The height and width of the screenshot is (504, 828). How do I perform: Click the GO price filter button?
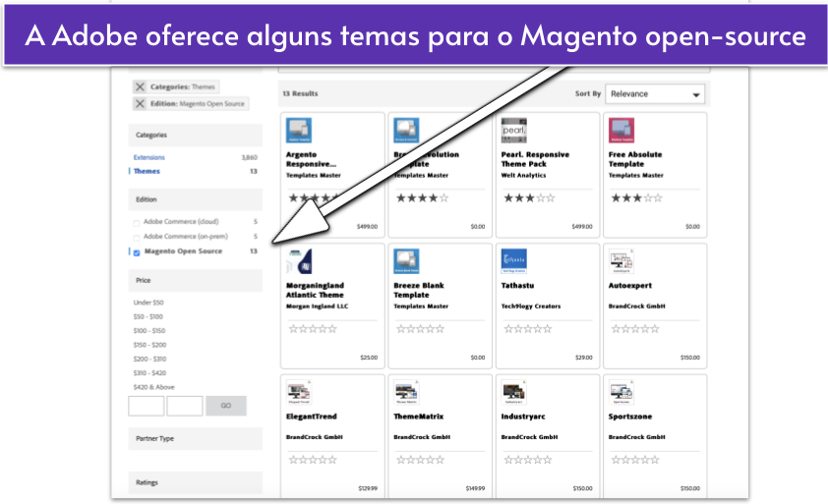click(226, 406)
